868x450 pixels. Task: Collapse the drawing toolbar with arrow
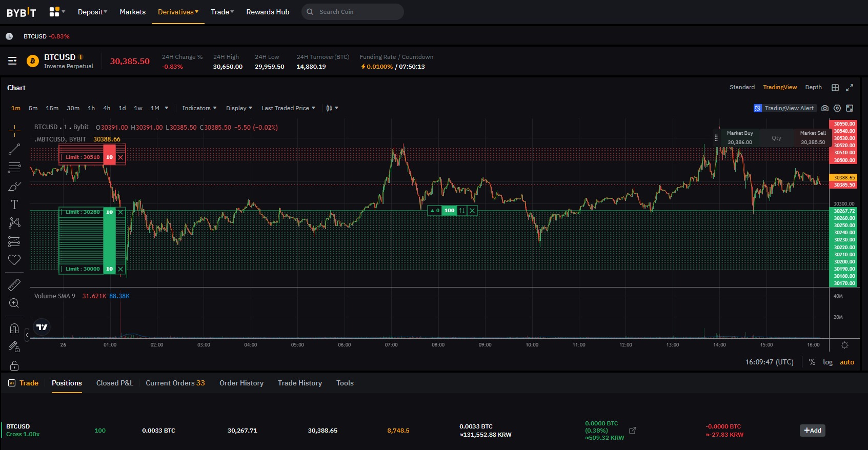(x=27, y=335)
